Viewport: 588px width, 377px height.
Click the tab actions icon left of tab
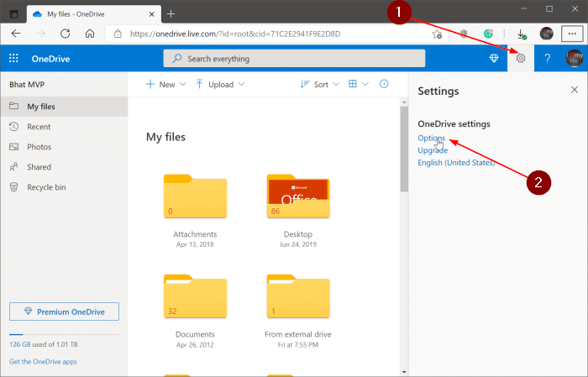click(13, 14)
